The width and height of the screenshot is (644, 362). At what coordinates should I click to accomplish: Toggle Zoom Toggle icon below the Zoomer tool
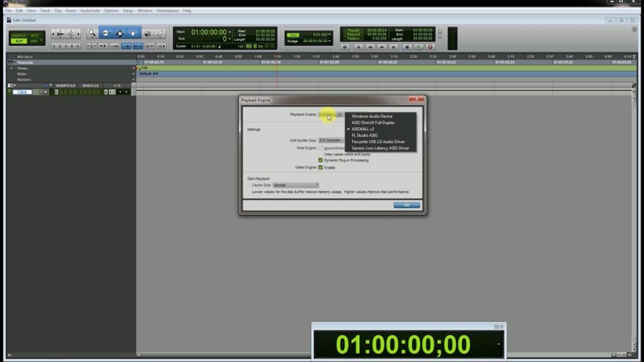click(91, 46)
